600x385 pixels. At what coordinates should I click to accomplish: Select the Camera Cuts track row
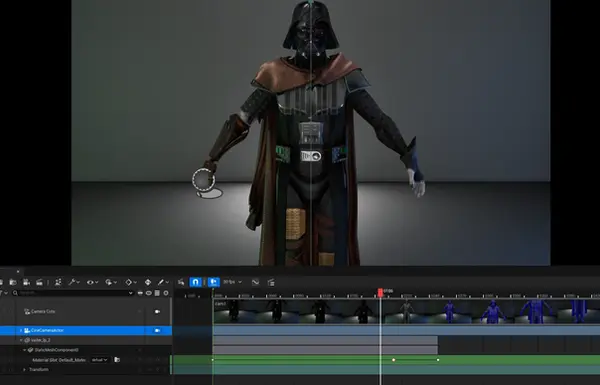coord(86,312)
